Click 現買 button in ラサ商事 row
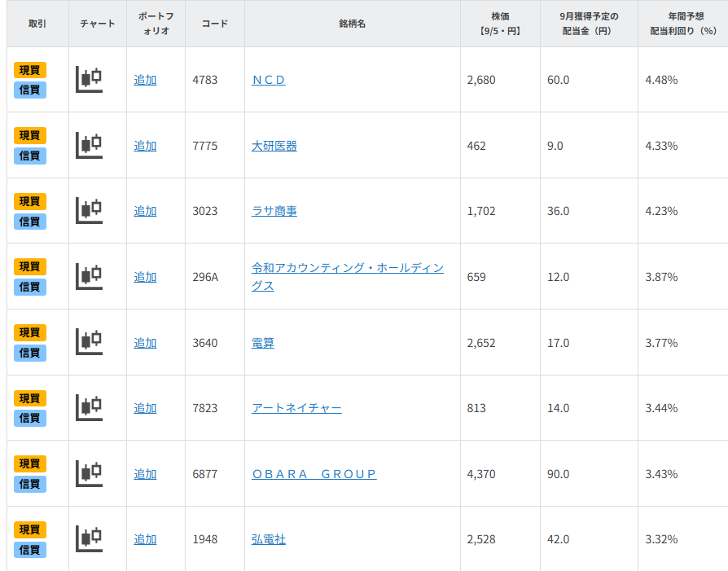 pos(29,201)
